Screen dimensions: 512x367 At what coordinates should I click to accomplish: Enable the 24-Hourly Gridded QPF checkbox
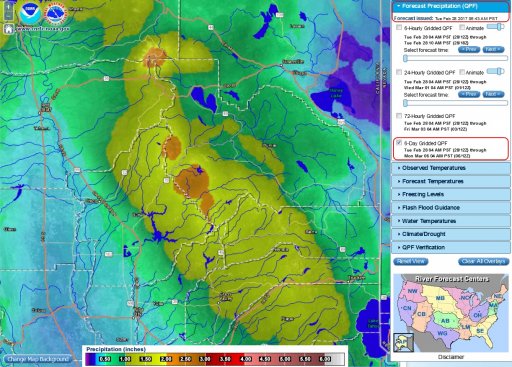pos(399,72)
